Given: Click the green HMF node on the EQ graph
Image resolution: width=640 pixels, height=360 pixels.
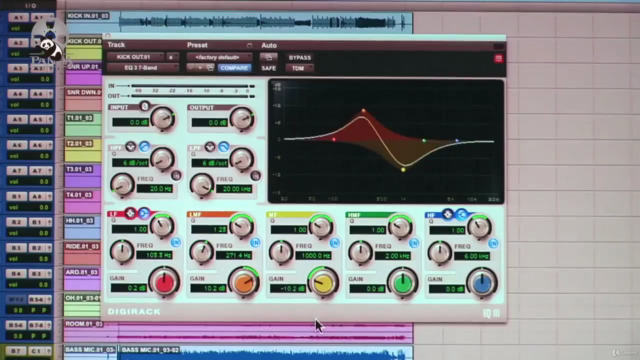Looking at the screenshot, I should [x=424, y=141].
